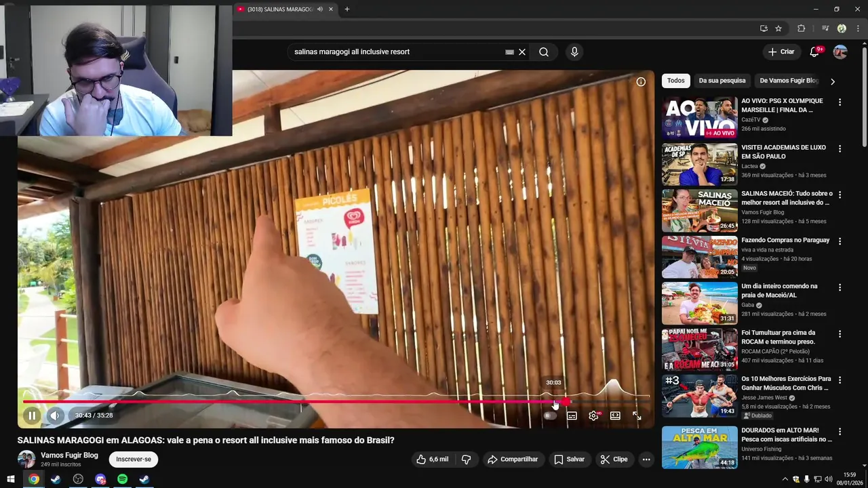Toggle the autoplay switch

tap(550, 415)
